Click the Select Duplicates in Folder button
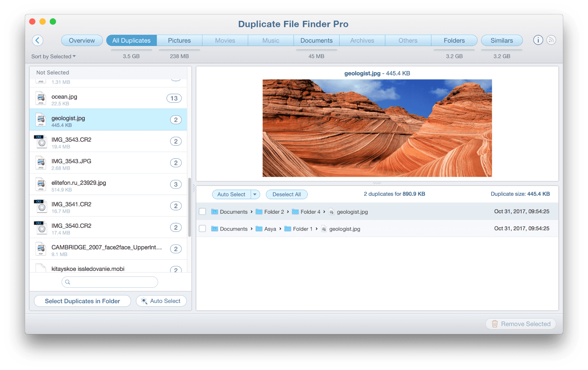The height and width of the screenshot is (370, 588). coord(82,301)
